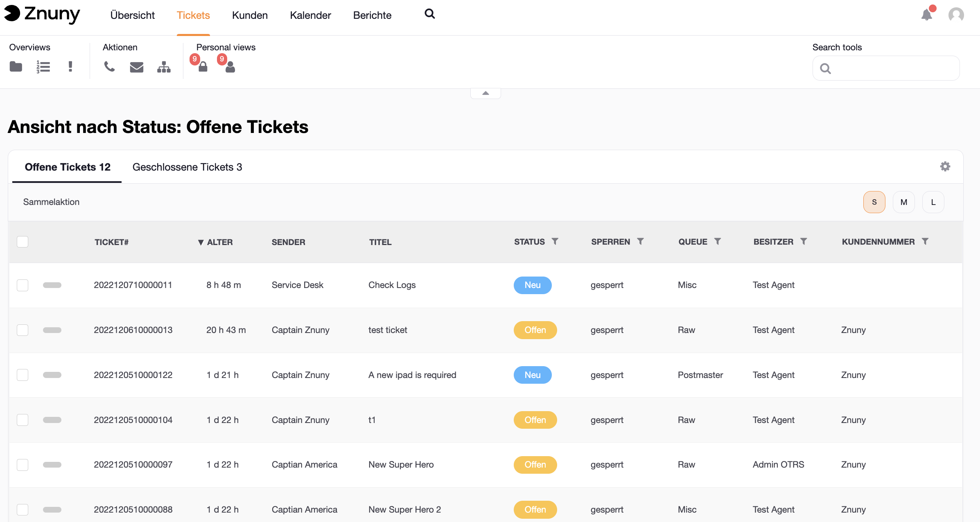Open ticket 2022120510000122
The height and width of the screenshot is (522, 980).
[133, 375]
